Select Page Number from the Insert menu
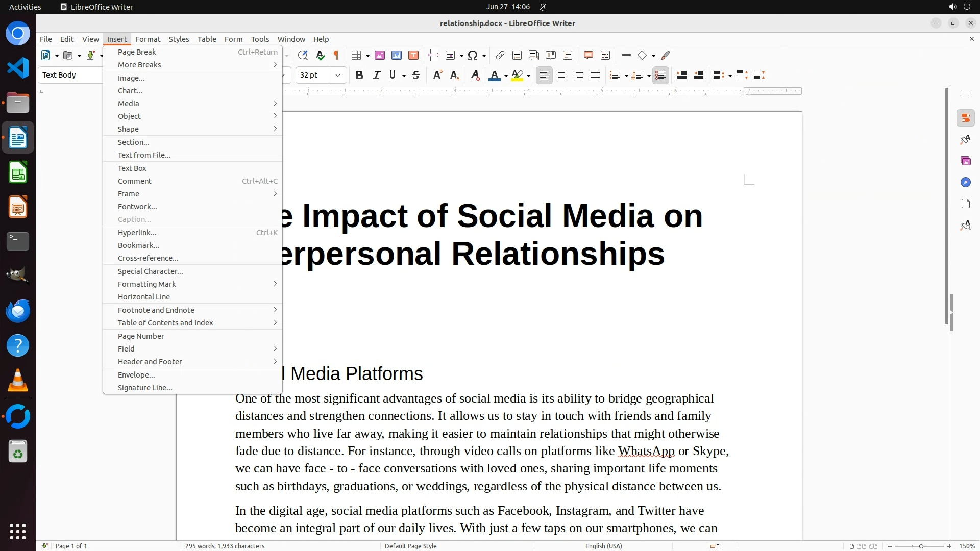980x551 pixels. click(141, 336)
